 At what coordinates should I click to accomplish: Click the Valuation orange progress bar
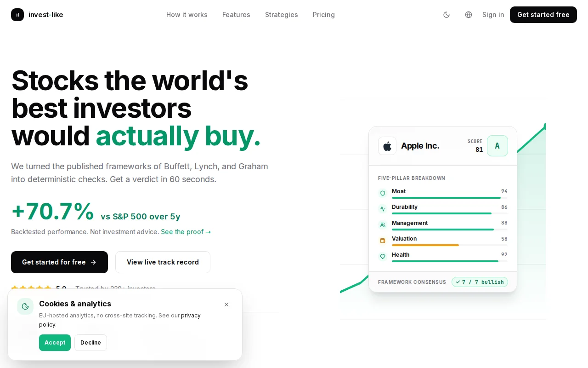[x=425, y=245]
